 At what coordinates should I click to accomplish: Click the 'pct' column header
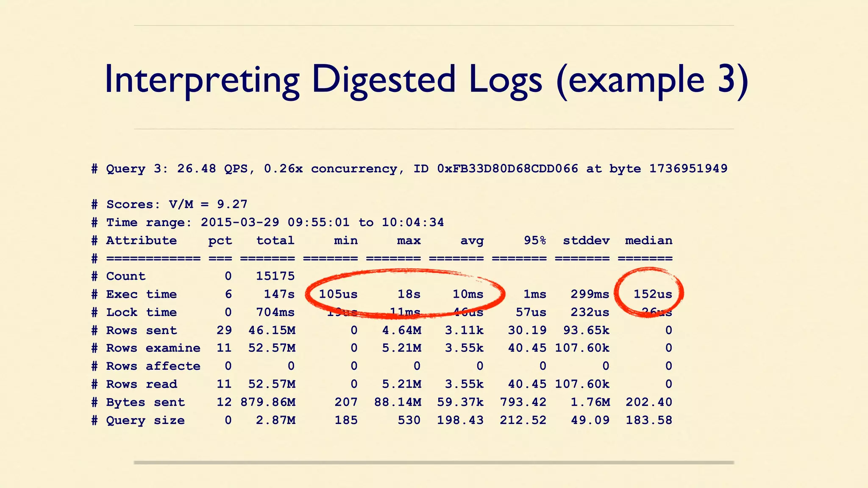[220, 241]
